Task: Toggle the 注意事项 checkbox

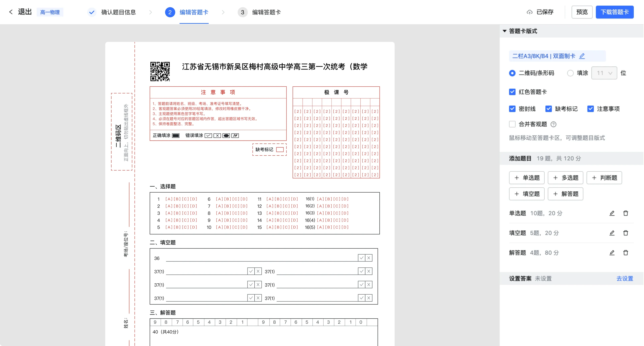Action: 591,109
